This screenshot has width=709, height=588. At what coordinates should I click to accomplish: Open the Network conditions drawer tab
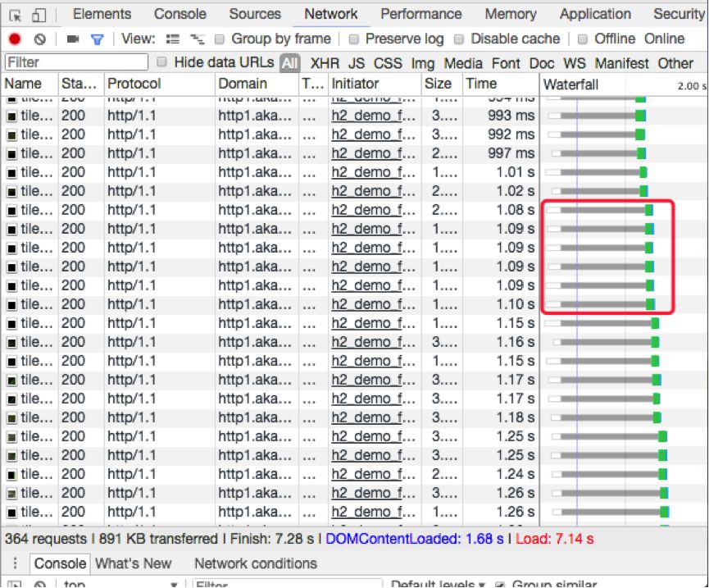pos(256,563)
